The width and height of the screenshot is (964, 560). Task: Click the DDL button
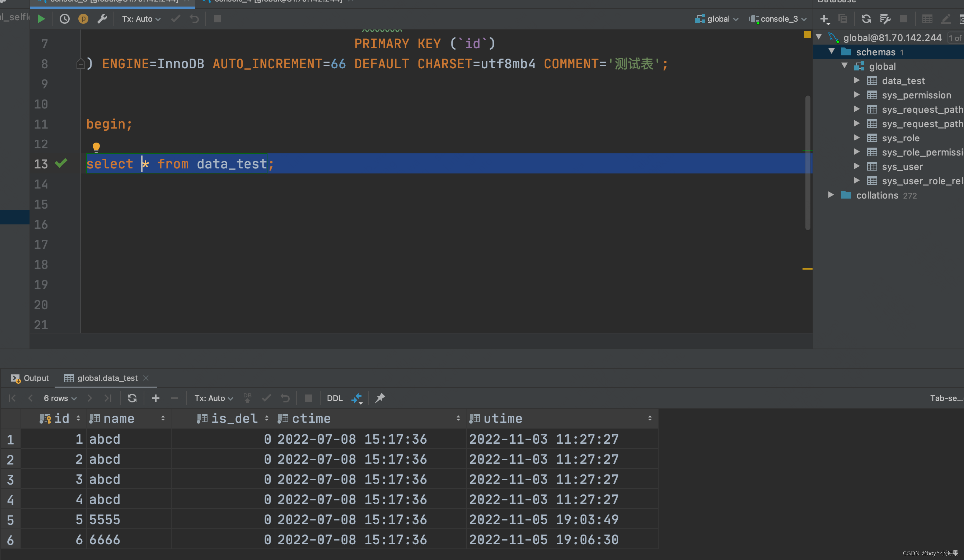(335, 398)
